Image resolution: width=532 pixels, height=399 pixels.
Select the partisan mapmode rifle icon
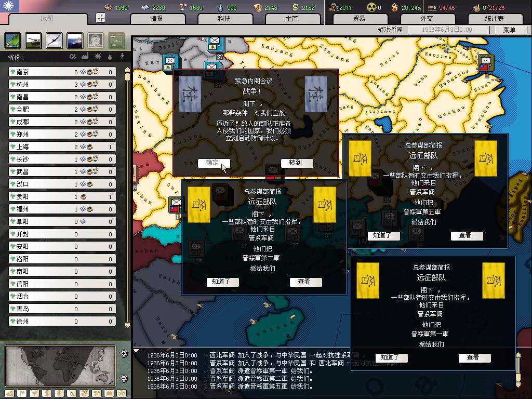(x=72, y=394)
